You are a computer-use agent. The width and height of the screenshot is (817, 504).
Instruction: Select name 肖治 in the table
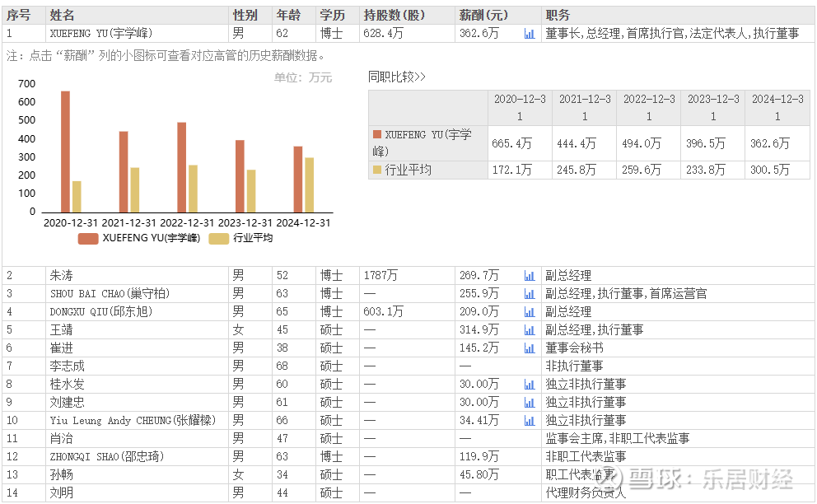pos(62,439)
